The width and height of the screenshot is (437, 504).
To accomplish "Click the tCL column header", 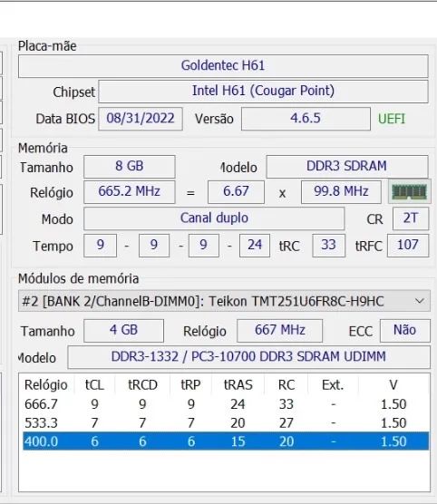I will coord(94,384).
